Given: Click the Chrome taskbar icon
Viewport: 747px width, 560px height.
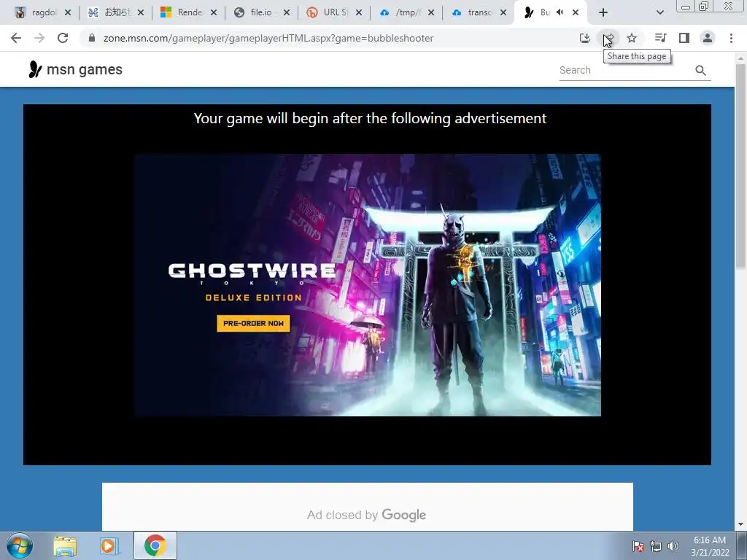Looking at the screenshot, I should click(x=155, y=545).
